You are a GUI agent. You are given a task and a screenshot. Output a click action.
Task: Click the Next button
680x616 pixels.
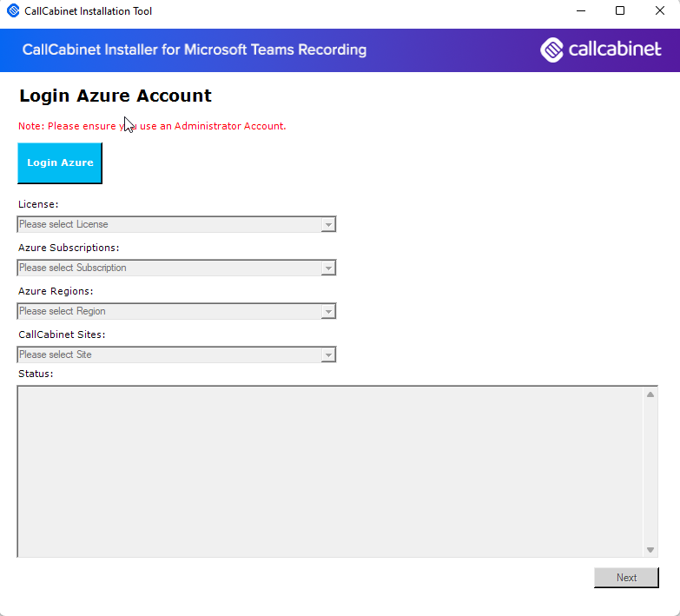(626, 578)
